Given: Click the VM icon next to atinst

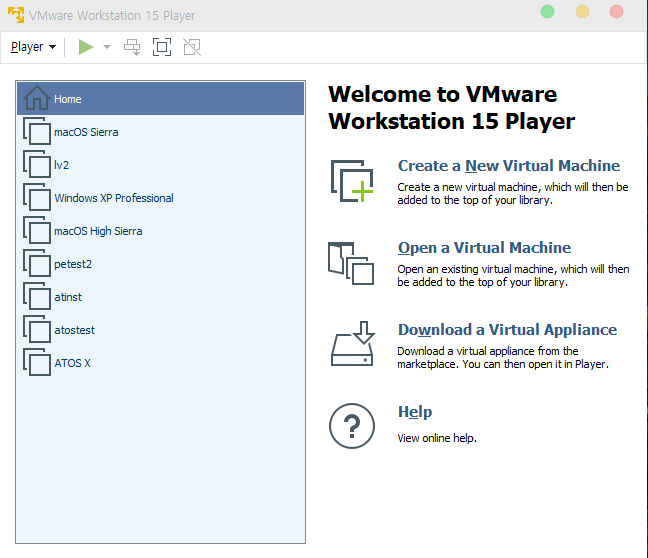Looking at the screenshot, I should coord(37,296).
